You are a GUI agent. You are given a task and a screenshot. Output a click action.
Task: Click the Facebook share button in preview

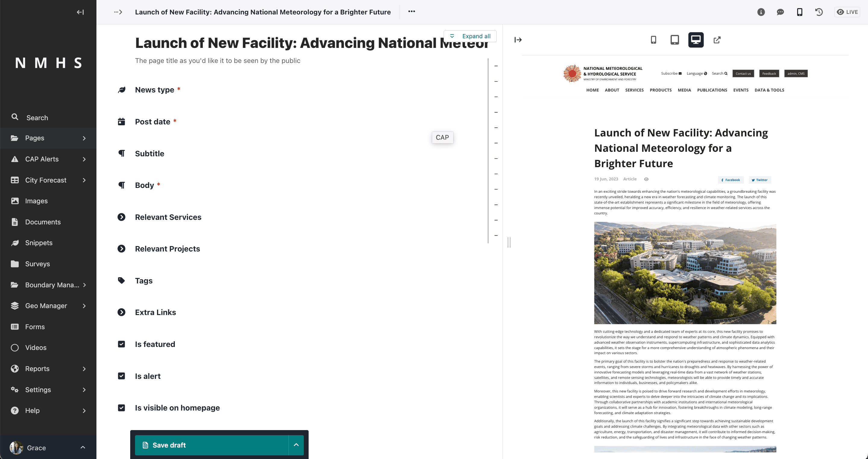tap(731, 180)
